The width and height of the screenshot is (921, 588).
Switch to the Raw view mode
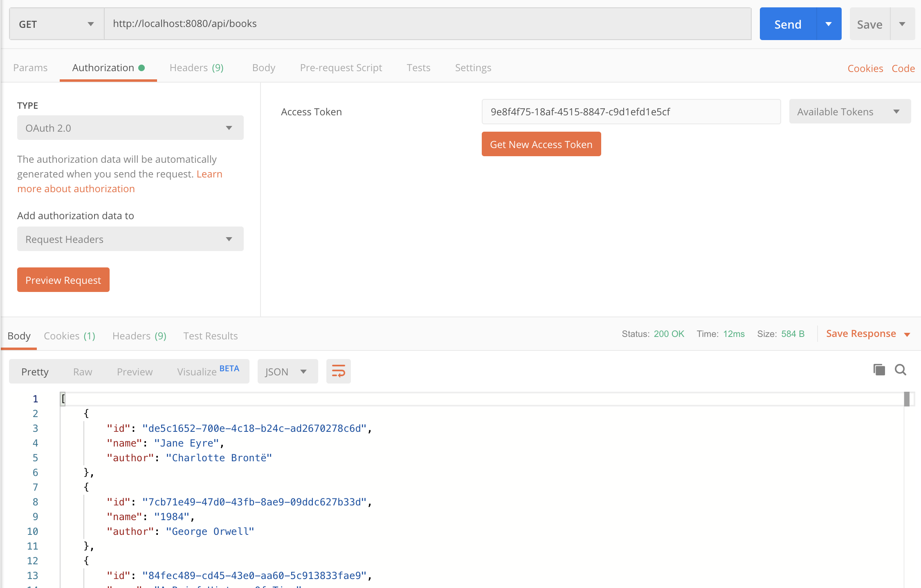tap(83, 372)
